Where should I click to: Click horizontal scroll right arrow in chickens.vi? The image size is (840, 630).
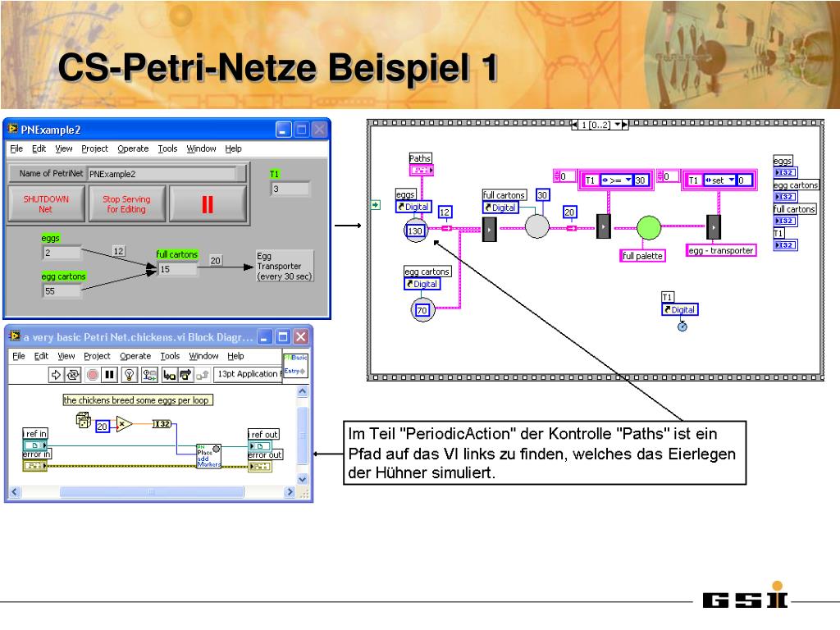[x=290, y=492]
